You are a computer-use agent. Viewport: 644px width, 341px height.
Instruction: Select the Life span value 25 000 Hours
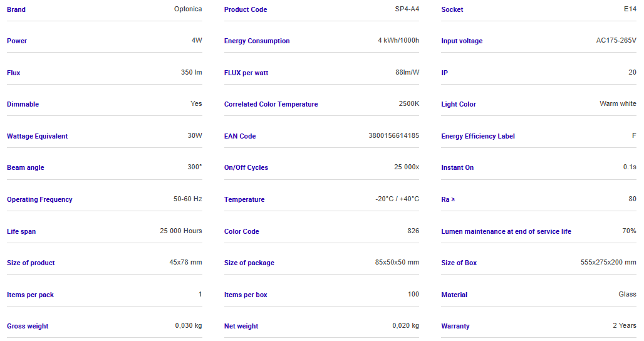(x=180, y=231)
